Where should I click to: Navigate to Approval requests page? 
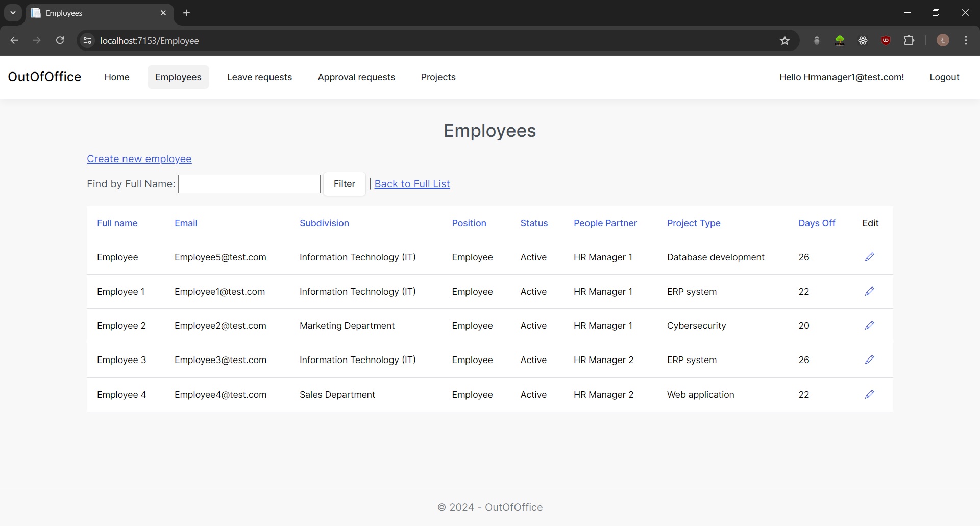click(356, 77)
